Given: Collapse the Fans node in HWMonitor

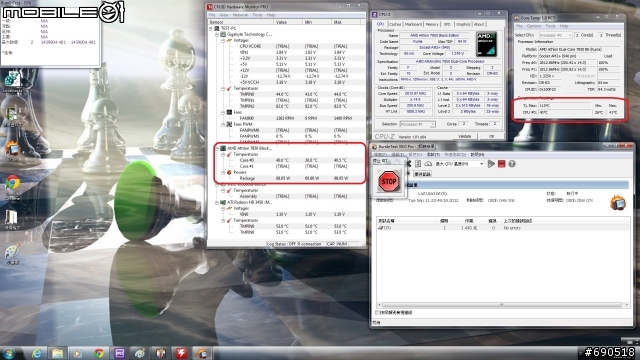Looking at the screenshot, I should (223, 112).
